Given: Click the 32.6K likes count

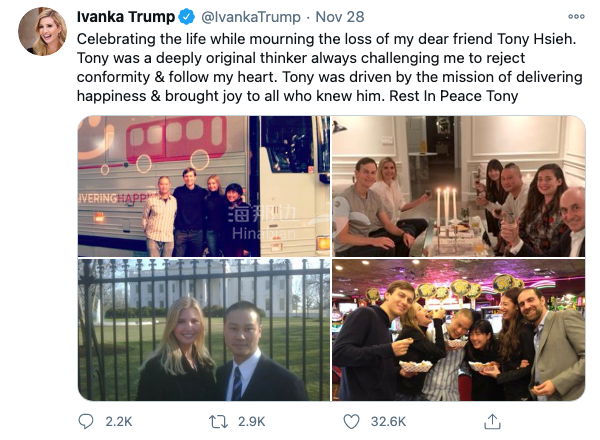Looking at the screenshot, I should pos(388,422).
